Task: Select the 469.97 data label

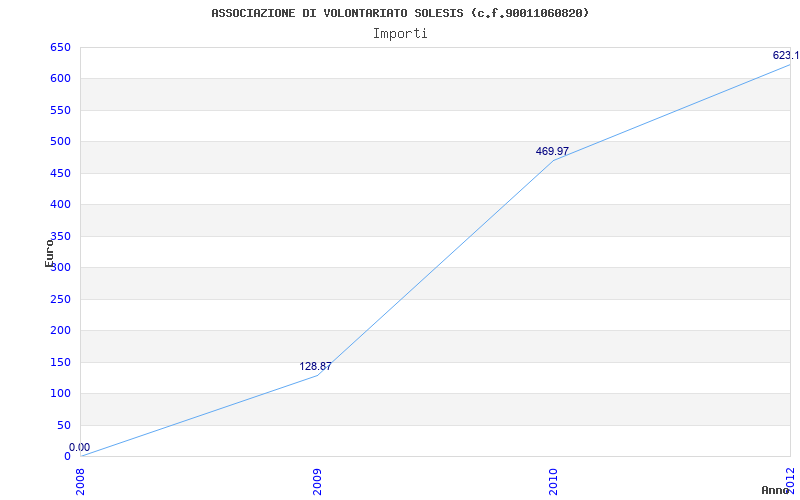Action: tap(552, 152)
